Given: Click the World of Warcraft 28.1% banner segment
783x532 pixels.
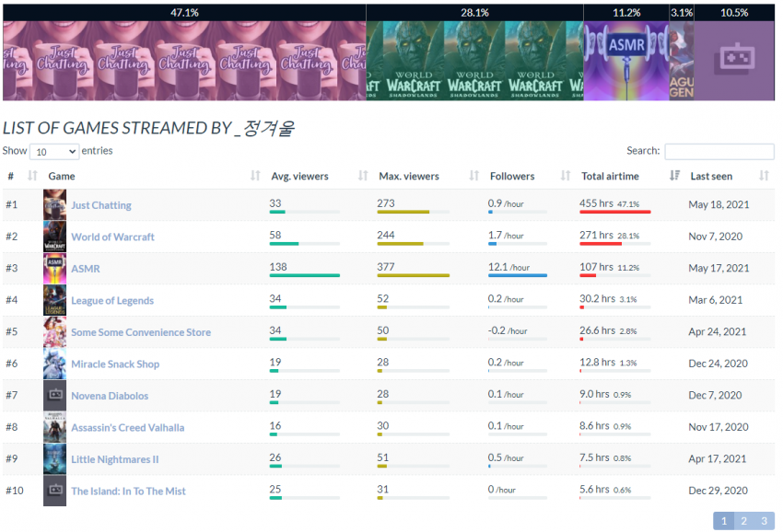Looking at the screenshot, I should point(475,52).
